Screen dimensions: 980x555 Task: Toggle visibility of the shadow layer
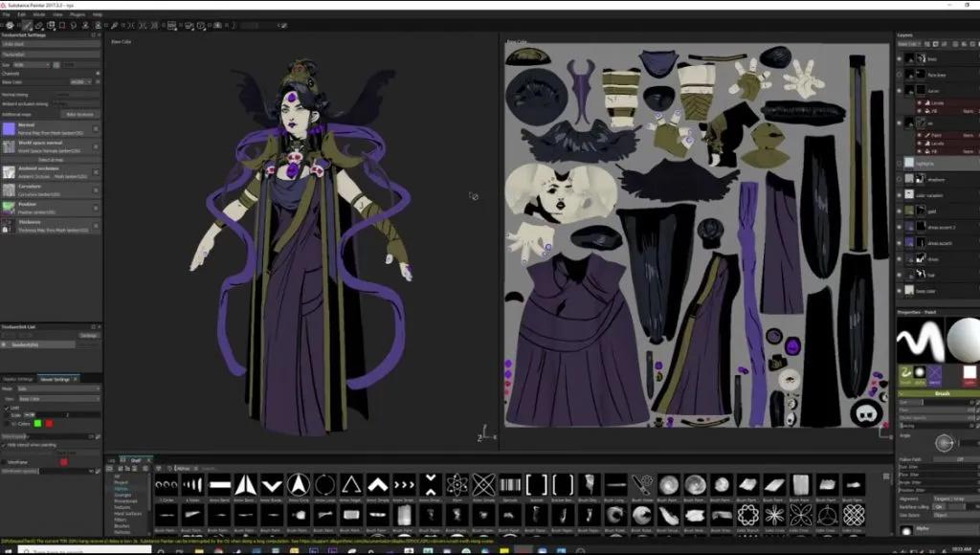click(x=899, y=179)
